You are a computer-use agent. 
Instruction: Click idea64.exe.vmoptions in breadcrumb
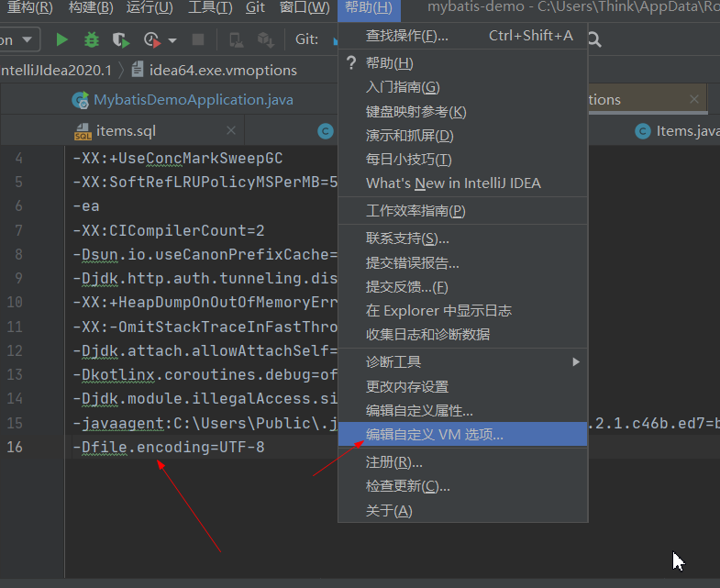224,70
